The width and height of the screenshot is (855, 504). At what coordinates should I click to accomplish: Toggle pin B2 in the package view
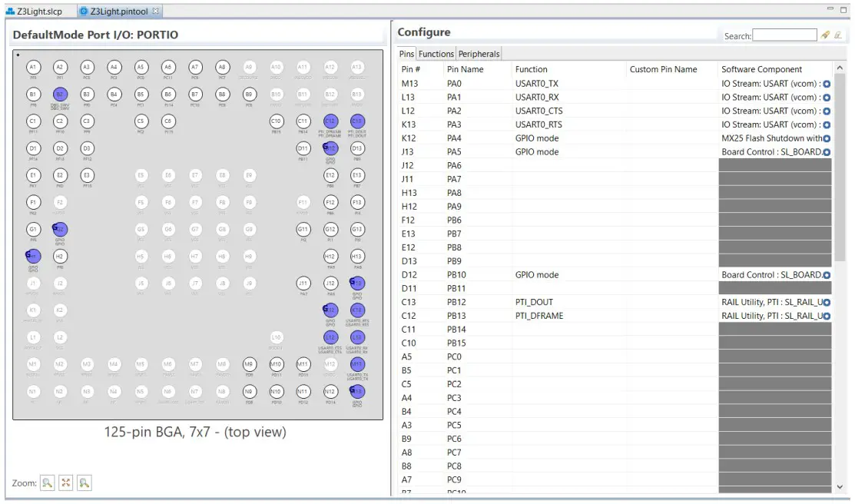click(x=60, y=94)
